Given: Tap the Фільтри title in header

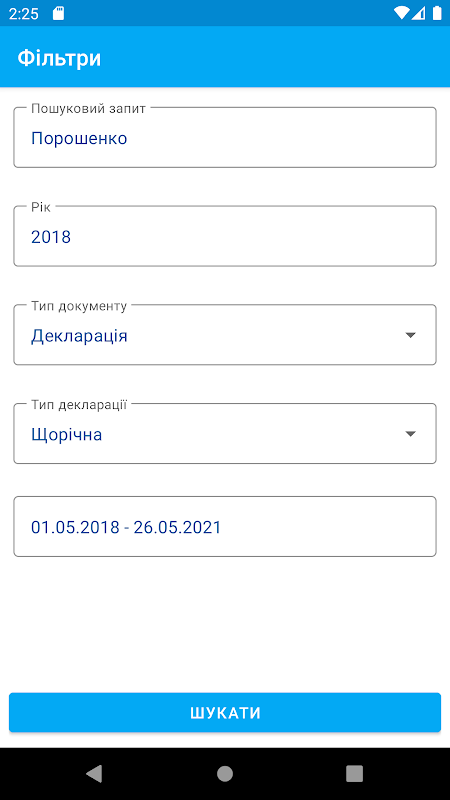Looking at the screenshot, I should [x=59, y=58].
